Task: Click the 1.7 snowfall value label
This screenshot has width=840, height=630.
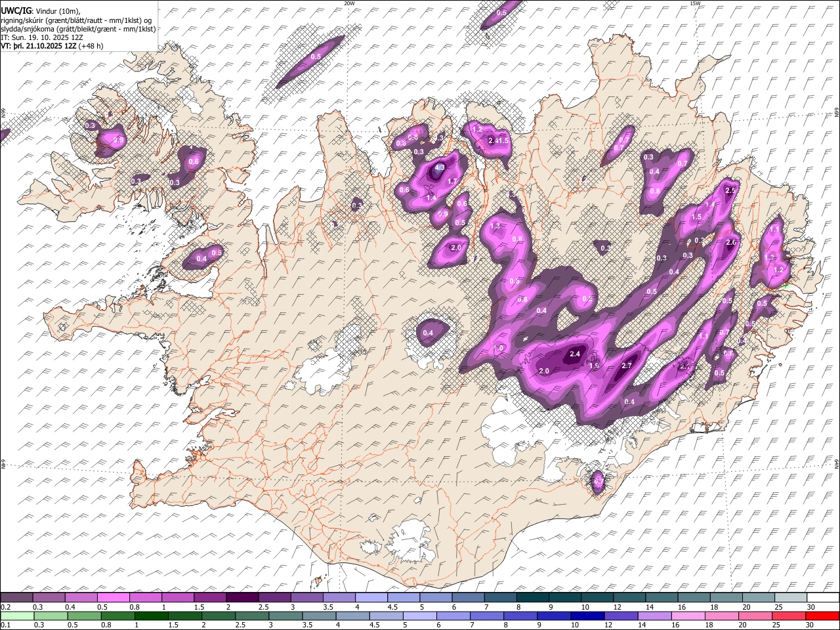Action: tap(451, 182)
